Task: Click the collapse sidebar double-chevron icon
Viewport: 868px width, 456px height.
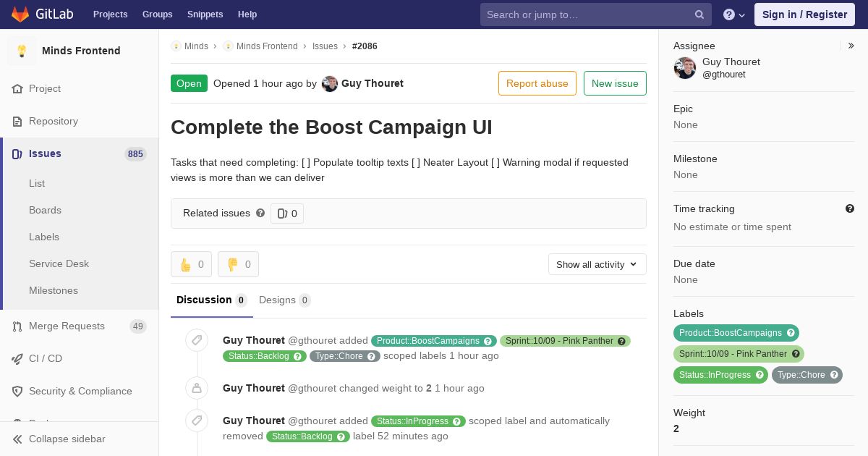Action: pos(17,439)
